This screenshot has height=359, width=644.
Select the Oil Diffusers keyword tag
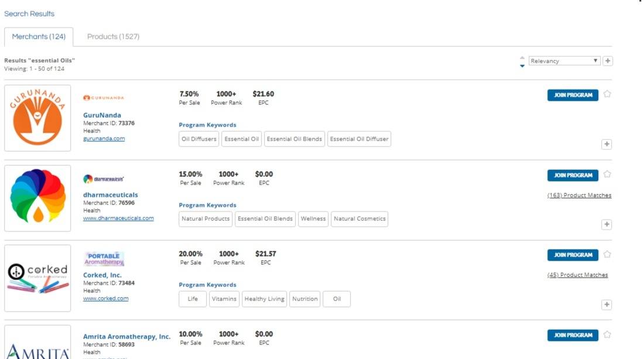click(x=199, y=139)
